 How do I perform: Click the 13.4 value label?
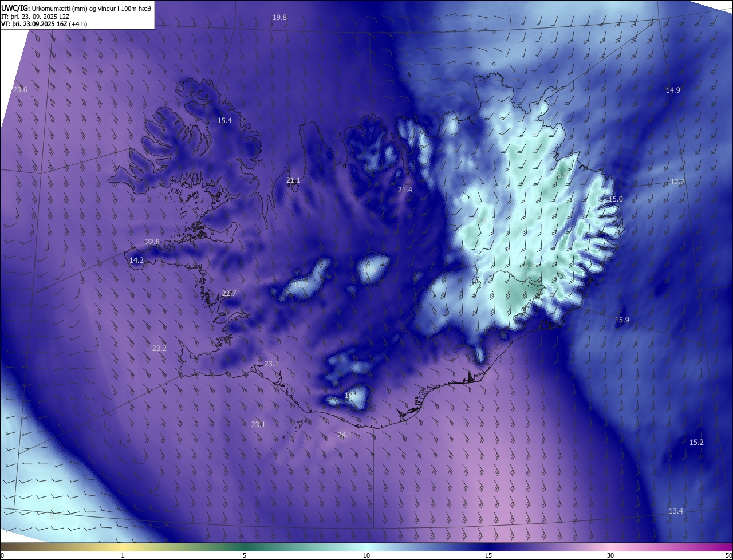676,511
